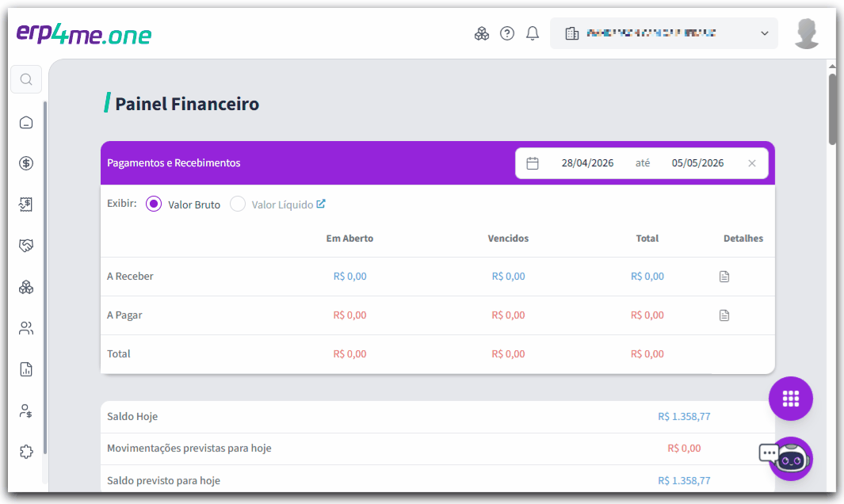Open the person-with-dollar icon in sidebar
The height and width of the screenshot is (504, 844).
(26, 410)
